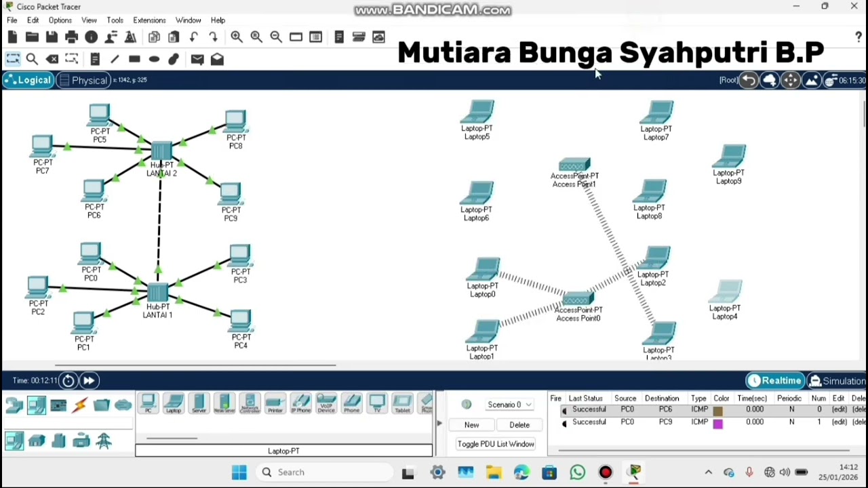Save the network with the floppy disk icon
The height and width of the screenshot is (488, 868).
coord(52,37)
